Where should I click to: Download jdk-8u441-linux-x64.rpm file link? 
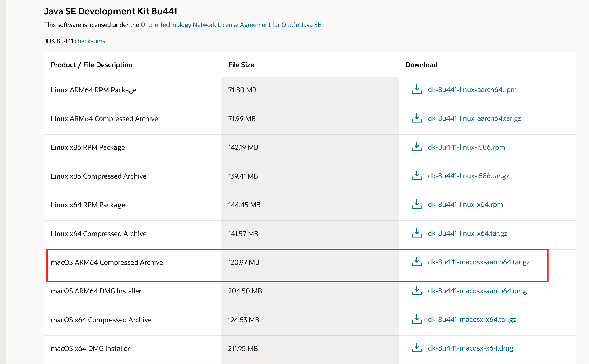(464, 204)
